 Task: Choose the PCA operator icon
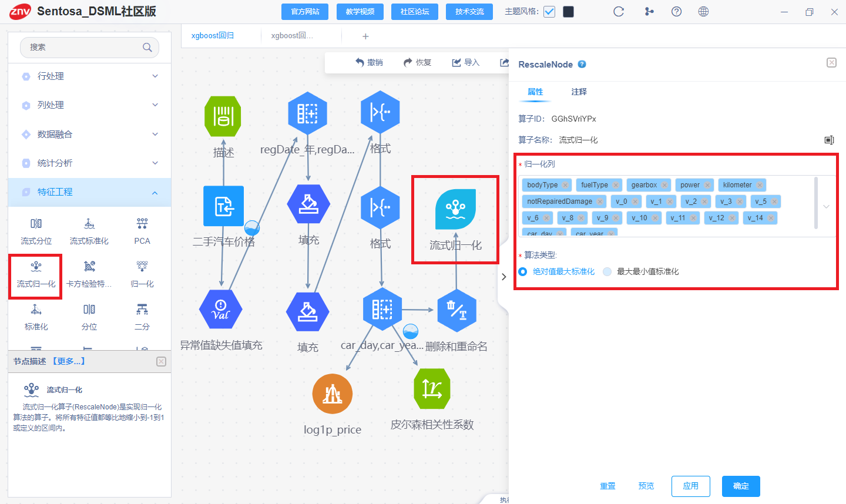pos(142,224)
